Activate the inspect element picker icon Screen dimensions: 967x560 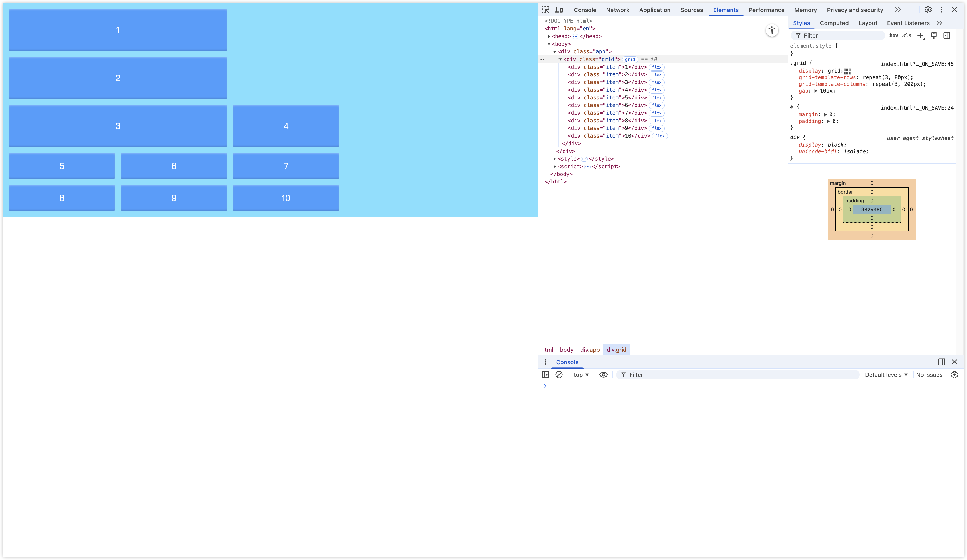click(x=546, y=10)
